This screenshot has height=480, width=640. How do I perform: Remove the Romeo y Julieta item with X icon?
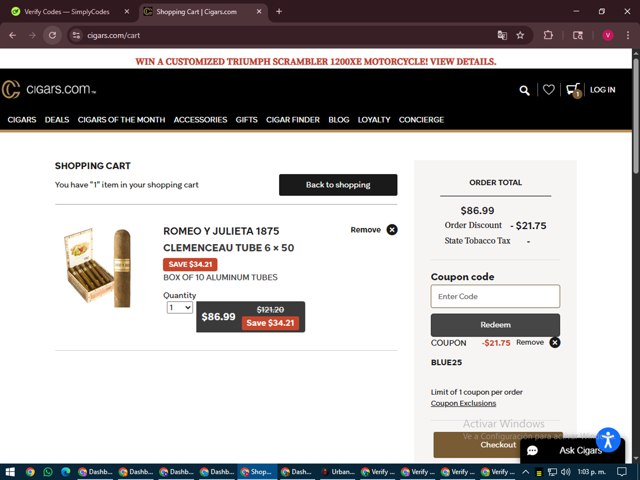pos(392,230)
